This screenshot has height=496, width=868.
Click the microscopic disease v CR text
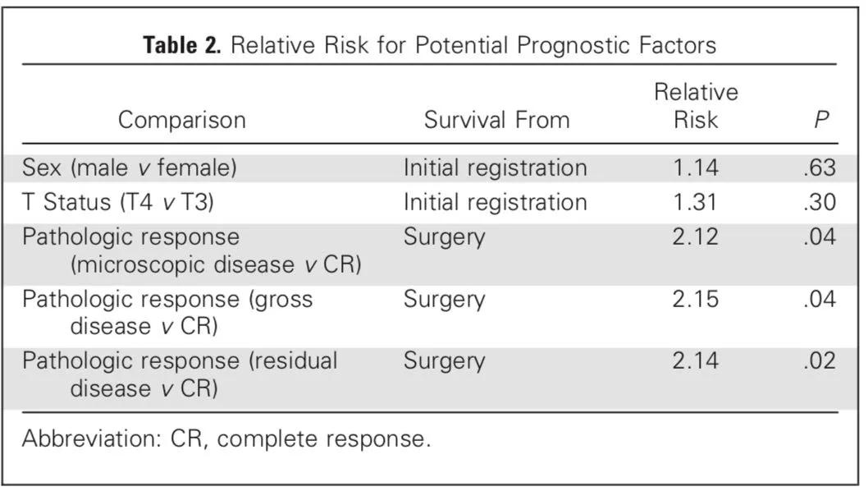pos(215,266)
